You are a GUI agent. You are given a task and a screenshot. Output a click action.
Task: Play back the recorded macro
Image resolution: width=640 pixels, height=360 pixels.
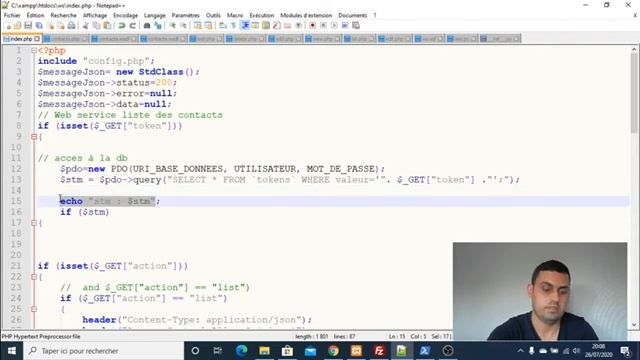pyautogui.click(x=334, y=26)
